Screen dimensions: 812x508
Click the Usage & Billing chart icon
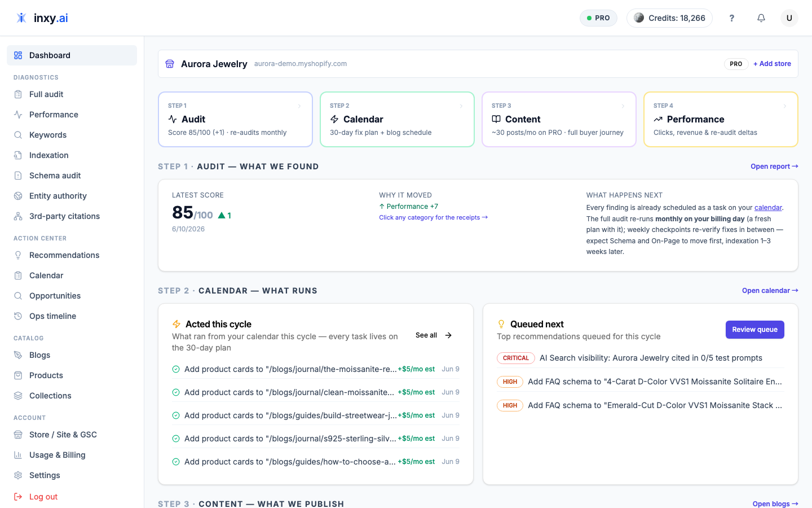tap(18, 455)
